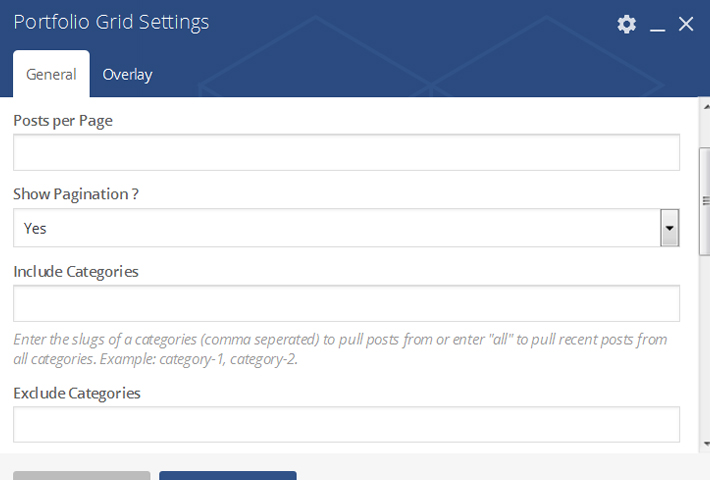Click the Show Pagination ? label
The width and height of the screenshot is (710, 480).
[76, 194]
